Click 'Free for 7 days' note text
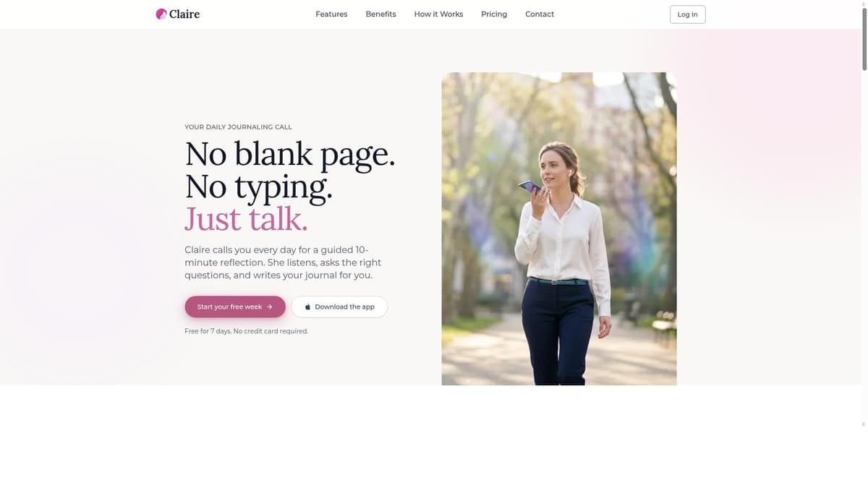Image resolution: width=868 pixels, height=488 pixels. pyautogui.click(x=247, y=331)
